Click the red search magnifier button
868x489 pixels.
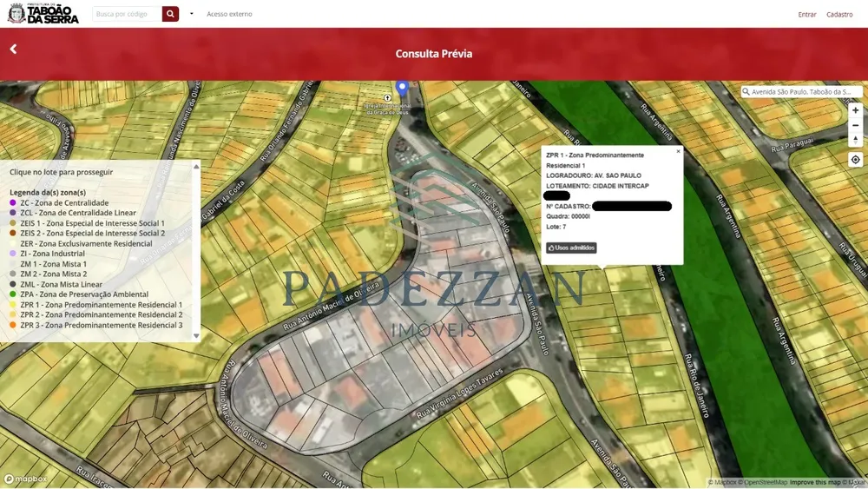pos(170,14)
